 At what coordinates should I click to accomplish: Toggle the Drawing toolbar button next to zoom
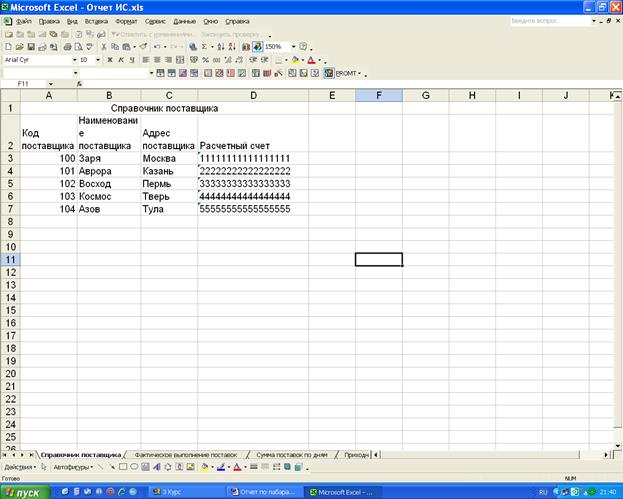click(257, 47)
